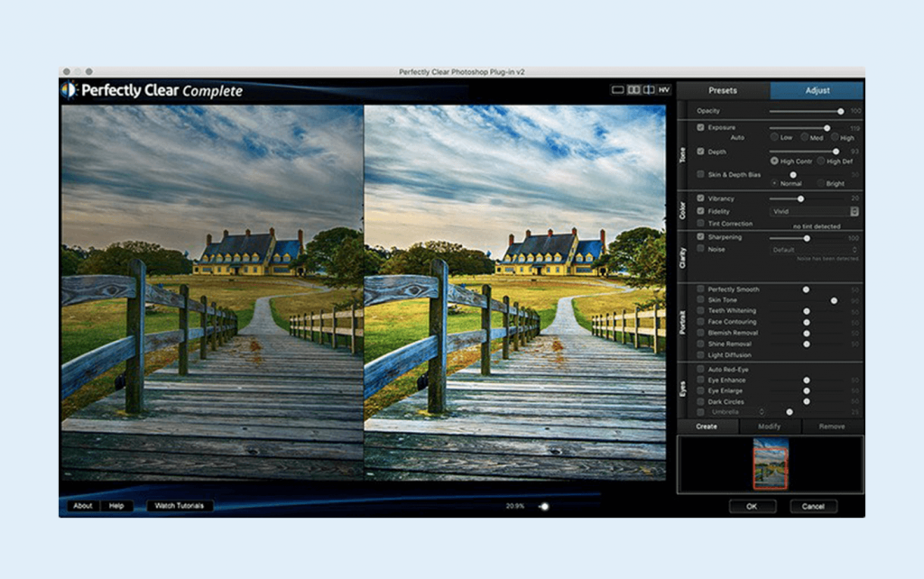Screen dimensions: 924x579
Task: Switch to single image view
Action: pyautogui.click(x=617, y=90)
